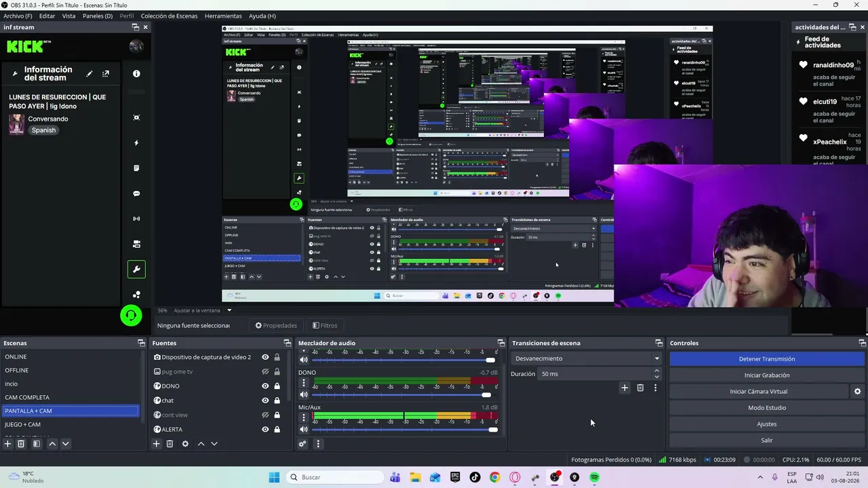Unlock the DONO source lock

tap(277, 386)
